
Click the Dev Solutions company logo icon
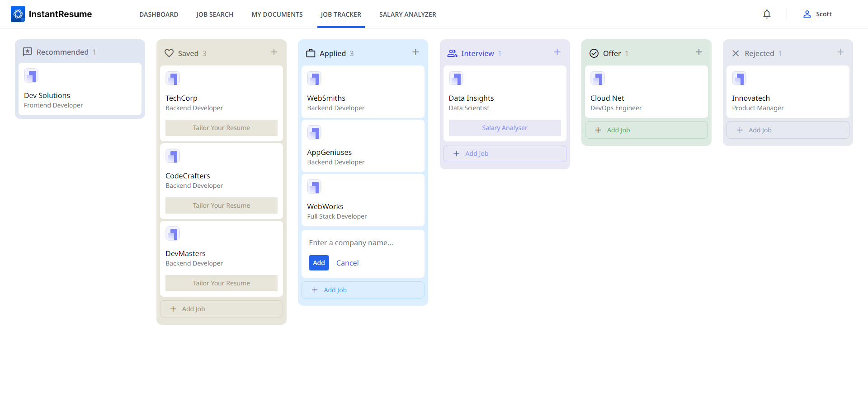coord(31,76)
